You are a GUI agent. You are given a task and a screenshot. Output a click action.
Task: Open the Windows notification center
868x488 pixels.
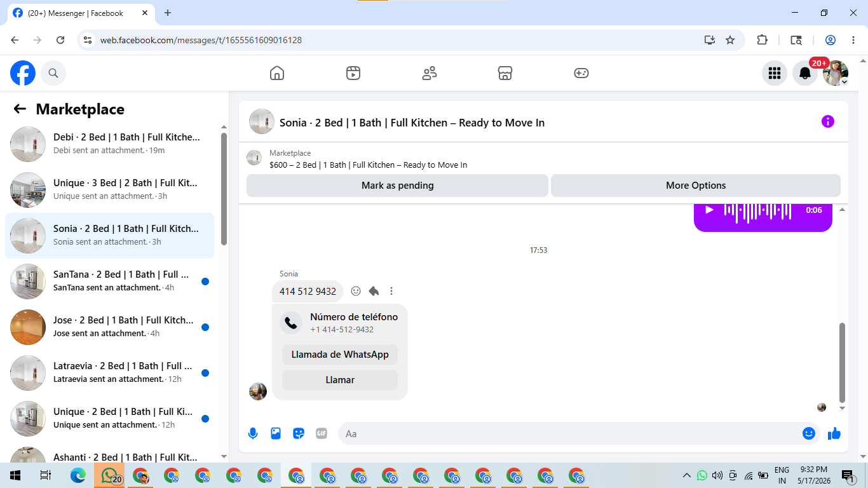(x=848, y=476)
